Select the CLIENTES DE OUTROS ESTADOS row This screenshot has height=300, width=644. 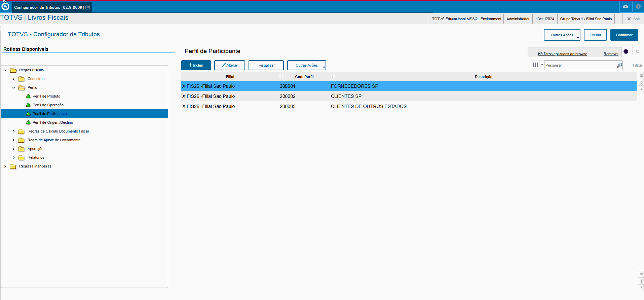[409, 106]
